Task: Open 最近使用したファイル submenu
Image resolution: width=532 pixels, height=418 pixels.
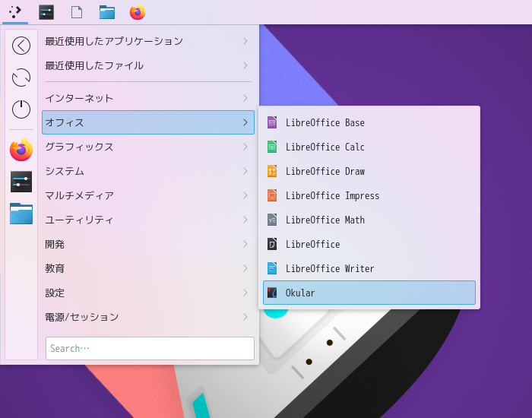Action: pyautogui.click(x=148, y=65)
